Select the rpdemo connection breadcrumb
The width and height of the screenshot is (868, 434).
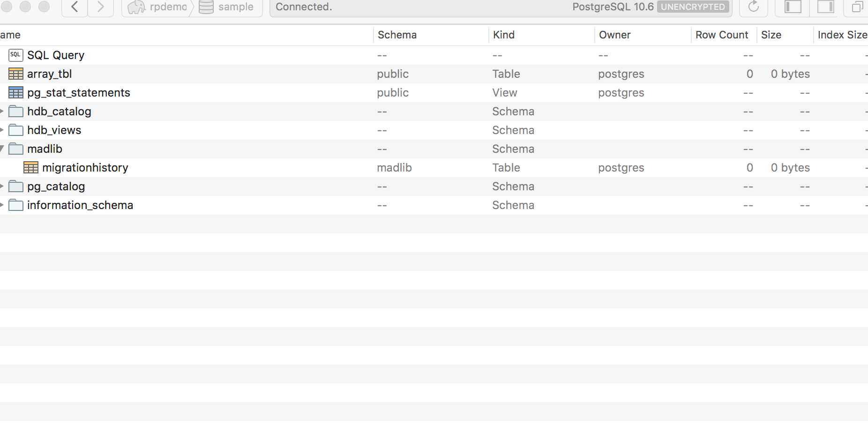157,7
